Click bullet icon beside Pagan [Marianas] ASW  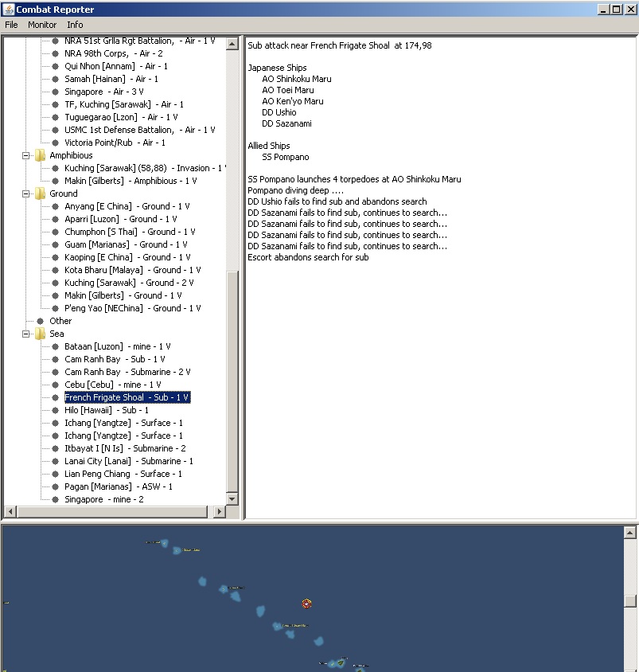(x=55, y=486)
